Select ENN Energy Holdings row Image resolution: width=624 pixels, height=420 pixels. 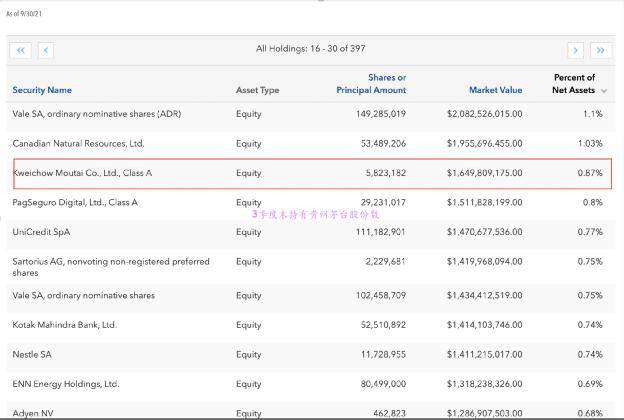click(311, 384)
